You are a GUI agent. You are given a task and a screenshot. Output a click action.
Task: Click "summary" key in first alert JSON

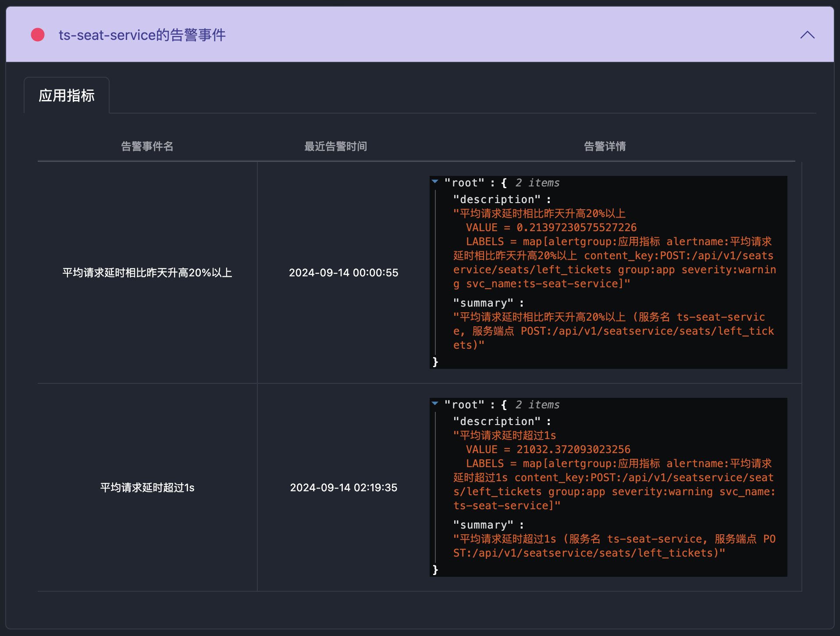pos(483,303)
